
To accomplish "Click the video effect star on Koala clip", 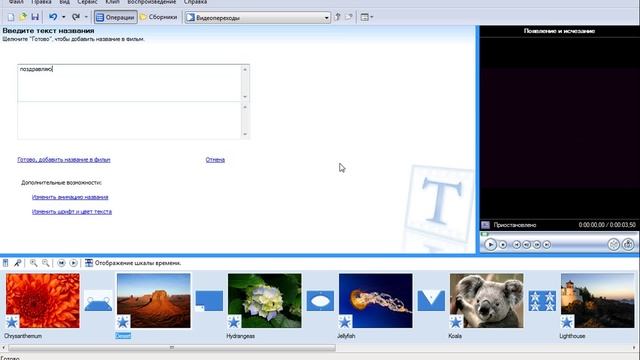I will [456, 322].
